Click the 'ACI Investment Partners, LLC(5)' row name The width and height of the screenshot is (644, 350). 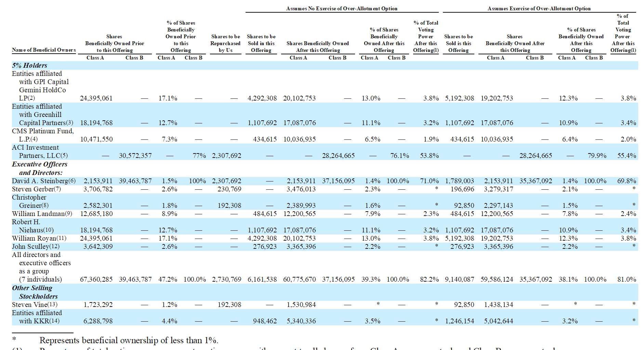(x=40, y=151)
